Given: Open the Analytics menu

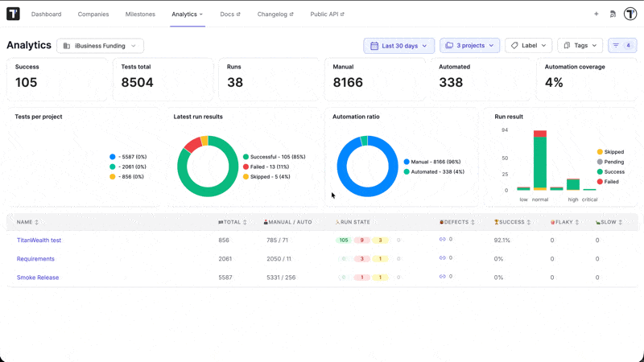Looking at the screenshot, I should coord(188,14).
